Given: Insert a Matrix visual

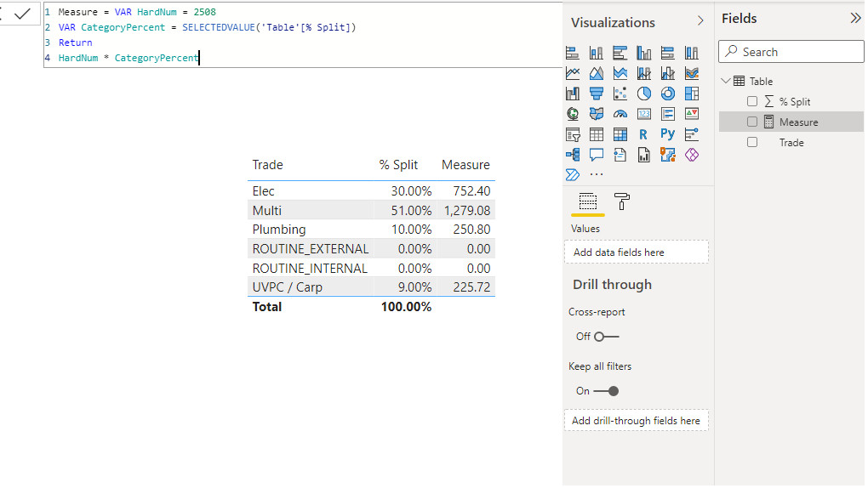Looking at the screenshot, I should click(620, 134).
